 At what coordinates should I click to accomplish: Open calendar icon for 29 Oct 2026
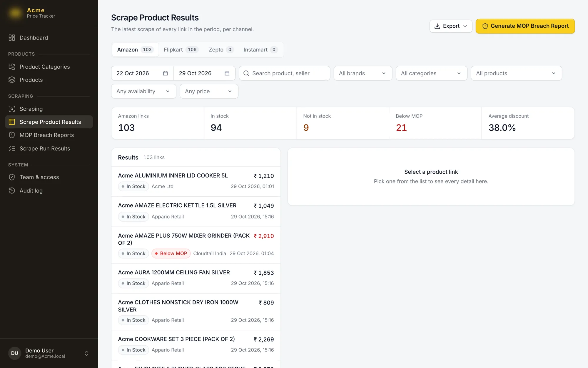[x=227, y=73]
